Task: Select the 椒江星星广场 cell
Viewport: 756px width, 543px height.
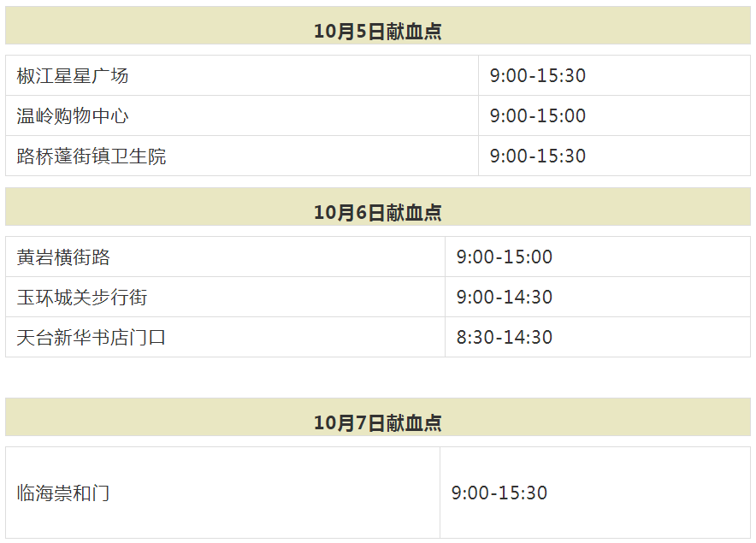Action: (242, 75)
